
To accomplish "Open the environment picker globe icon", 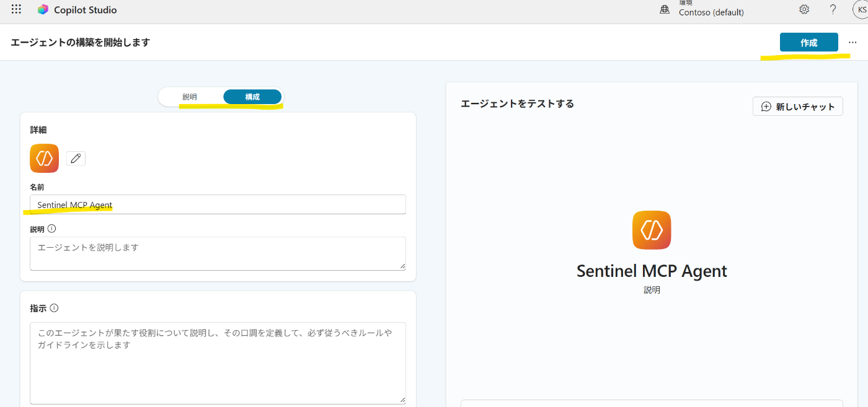I will (x=665, y=9).
